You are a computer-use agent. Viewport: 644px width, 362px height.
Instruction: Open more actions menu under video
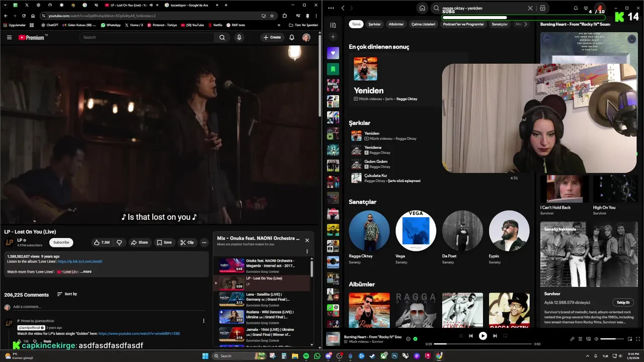point(204,242)
